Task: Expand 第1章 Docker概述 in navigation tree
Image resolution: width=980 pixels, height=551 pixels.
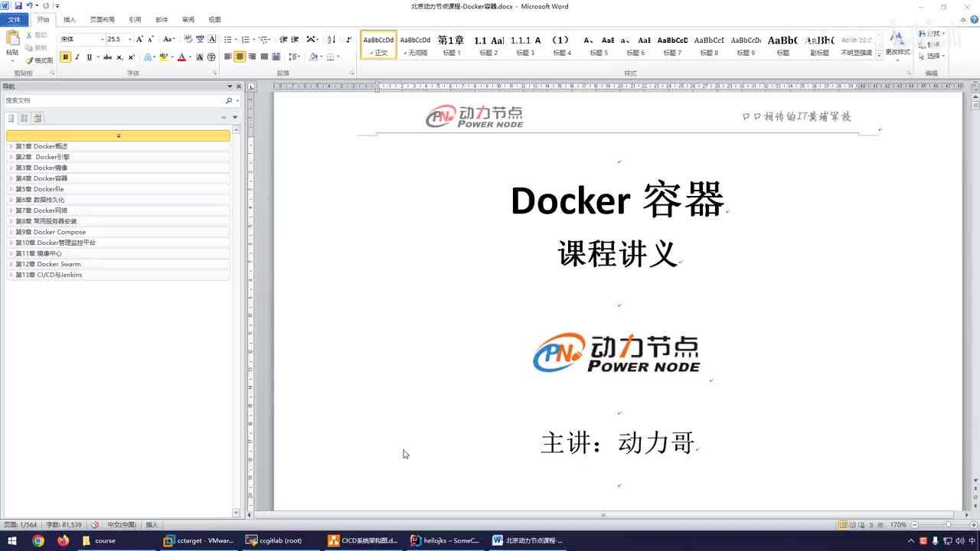Action: pos(11,146)
